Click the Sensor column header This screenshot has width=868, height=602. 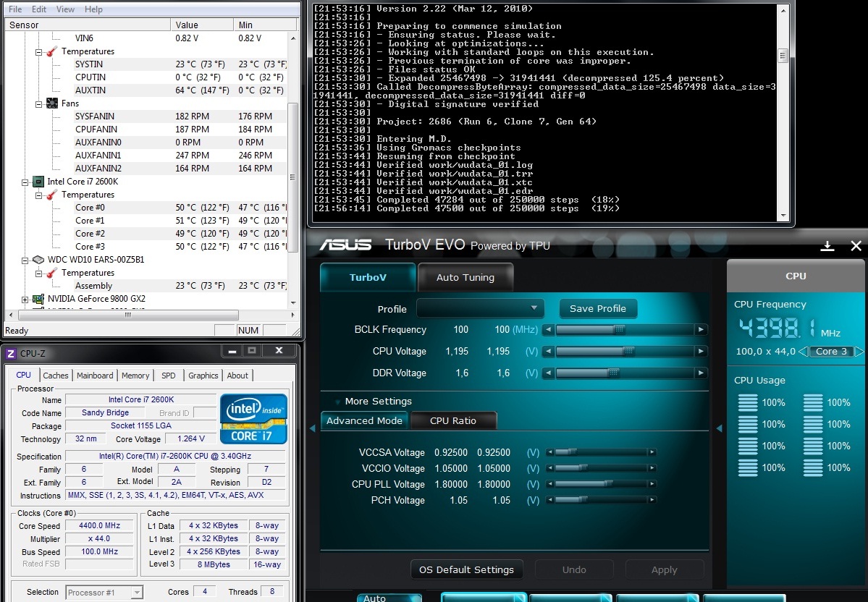[x=88, y=25]
